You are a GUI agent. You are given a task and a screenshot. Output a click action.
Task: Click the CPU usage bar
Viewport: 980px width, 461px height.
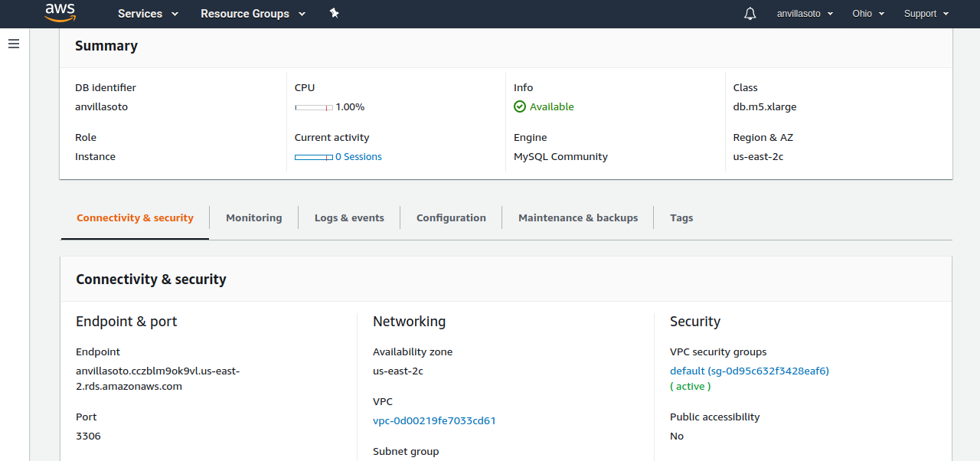(x=314, y=107)
